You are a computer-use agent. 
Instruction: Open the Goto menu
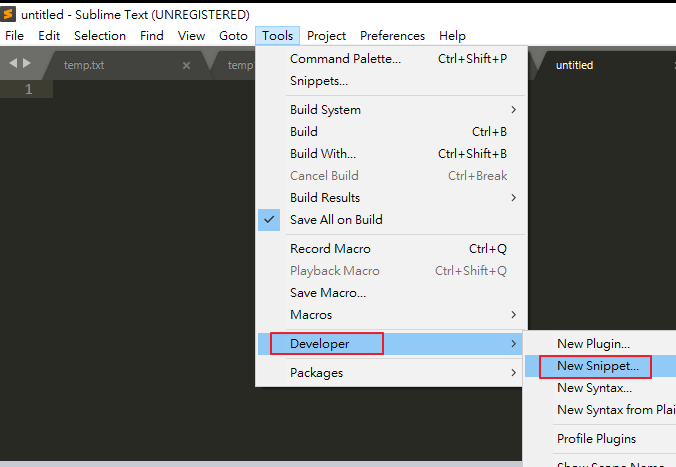(x=233, y=36)
